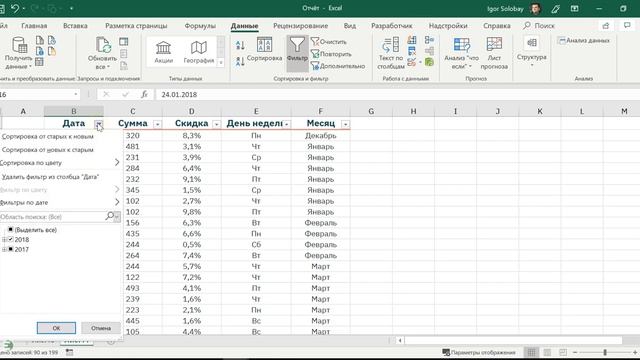Viewport: 640px width, 360px height.
Task: Click the Отмена cancel button
Action: click(x=101, y=328)
